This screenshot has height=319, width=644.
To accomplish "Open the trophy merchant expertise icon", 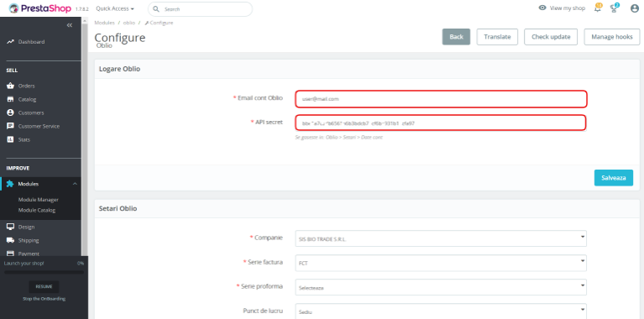I will (614, 8).
